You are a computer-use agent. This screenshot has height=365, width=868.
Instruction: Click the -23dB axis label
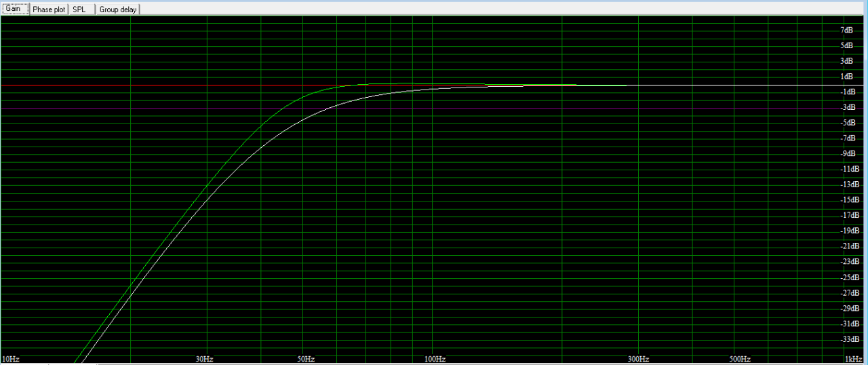point(849,262)
